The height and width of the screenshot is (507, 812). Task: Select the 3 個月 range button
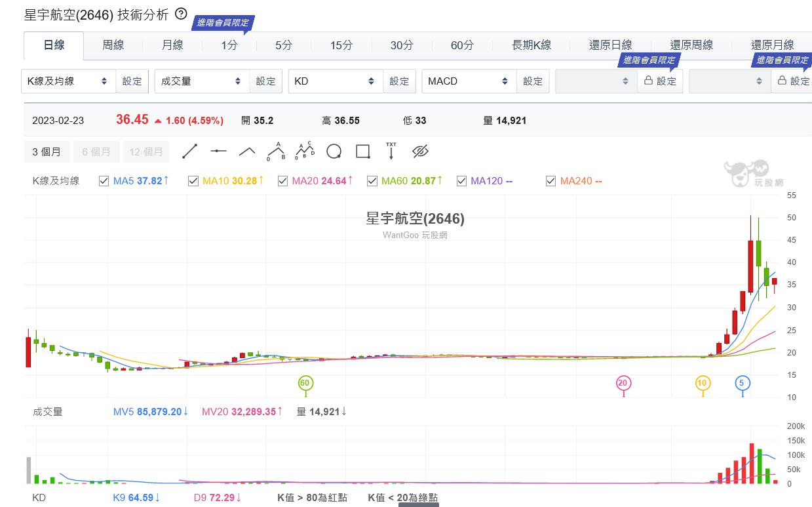coord(47,152)
